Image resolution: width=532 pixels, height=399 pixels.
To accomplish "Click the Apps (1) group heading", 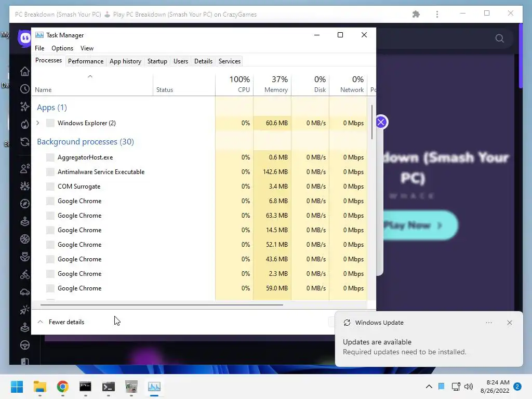I will click(52, 108).
